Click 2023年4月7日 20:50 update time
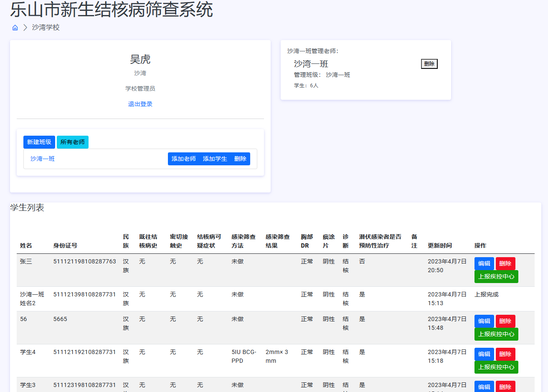 coord(447,266)
